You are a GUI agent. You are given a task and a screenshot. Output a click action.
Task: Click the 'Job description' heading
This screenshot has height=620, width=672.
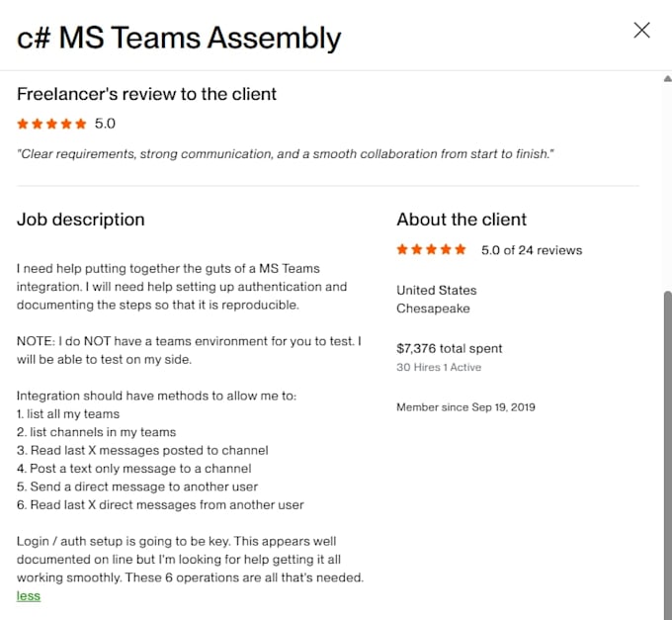[x=81, y=220]
